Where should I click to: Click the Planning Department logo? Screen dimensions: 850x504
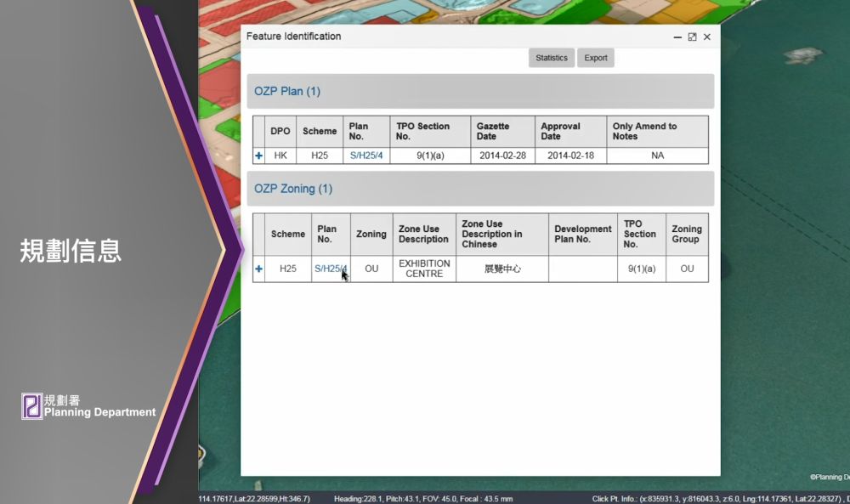coord(31,405)
